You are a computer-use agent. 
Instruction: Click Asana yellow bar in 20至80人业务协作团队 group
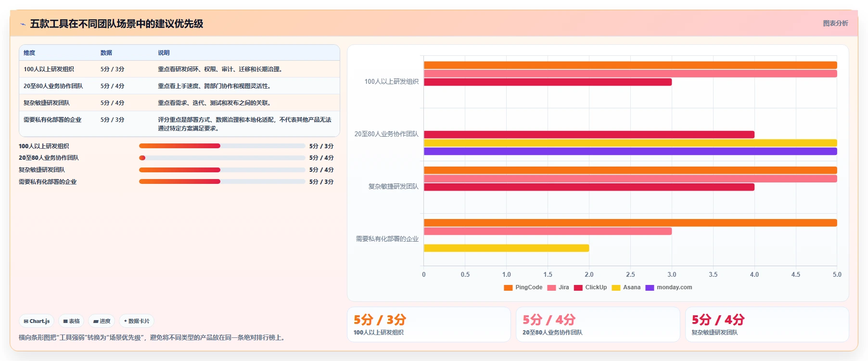pos(630,143)
